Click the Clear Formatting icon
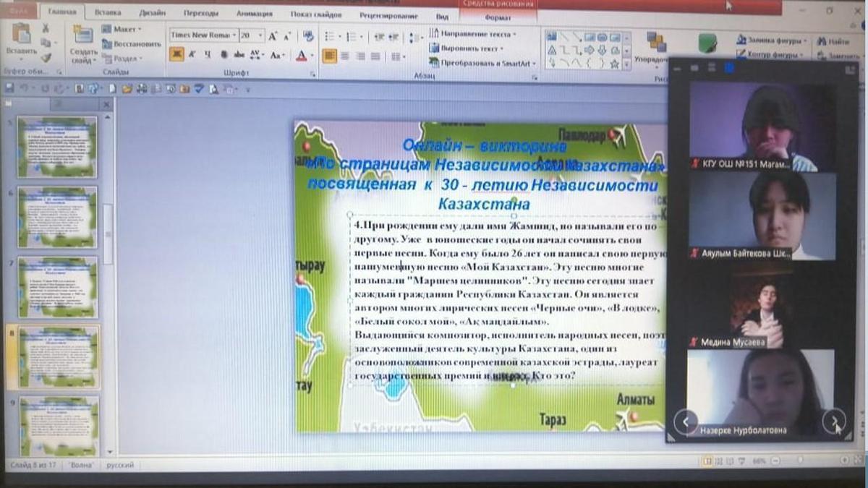This screenshot has height=488, width=868. coord(309,35)
